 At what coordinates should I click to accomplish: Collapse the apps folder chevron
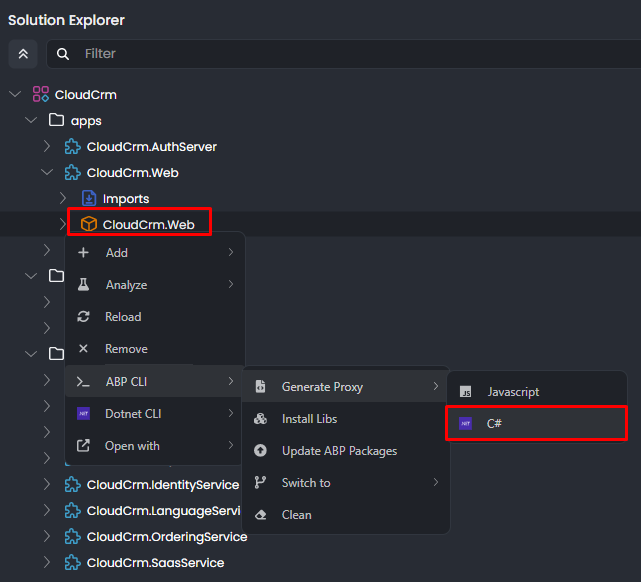pyautogui.click(x=31, y=121)
